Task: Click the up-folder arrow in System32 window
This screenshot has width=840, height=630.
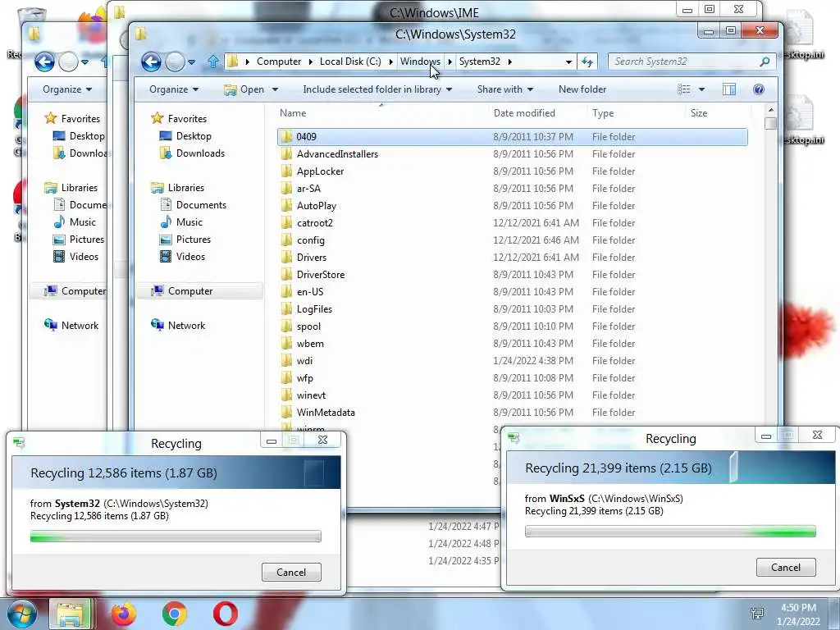Action: pos(213,62)
